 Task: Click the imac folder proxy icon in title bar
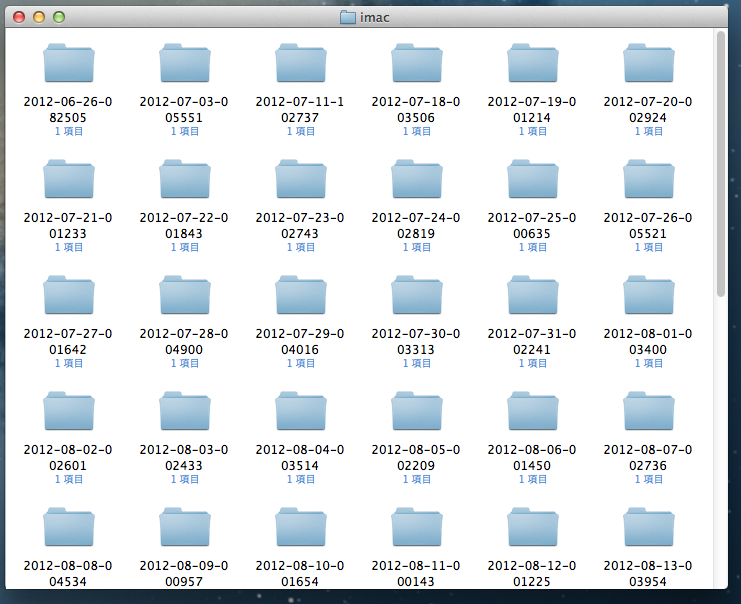tap(348, 17)
